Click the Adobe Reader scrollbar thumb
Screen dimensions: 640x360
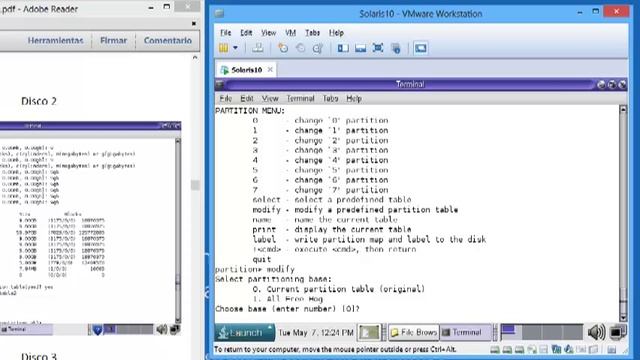[x=195, y=185]
